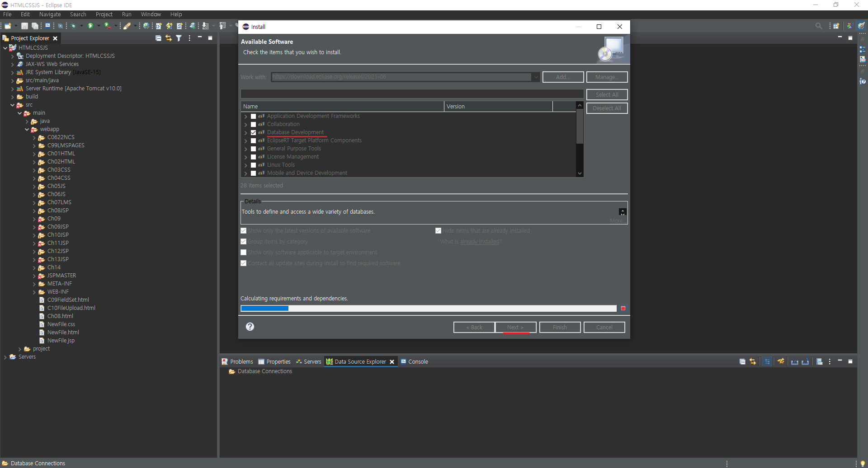
Task: Open the Project Explorer filter icon
Action: 179,38
